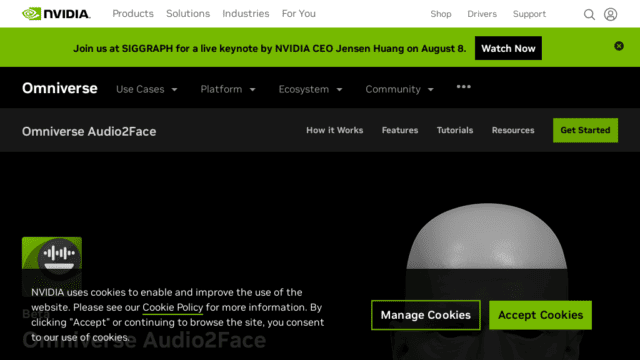The width and height of the screenshot is (640, 360).
Task: Expand the Use Cases dropdown
Action: (x=147, y=89)
